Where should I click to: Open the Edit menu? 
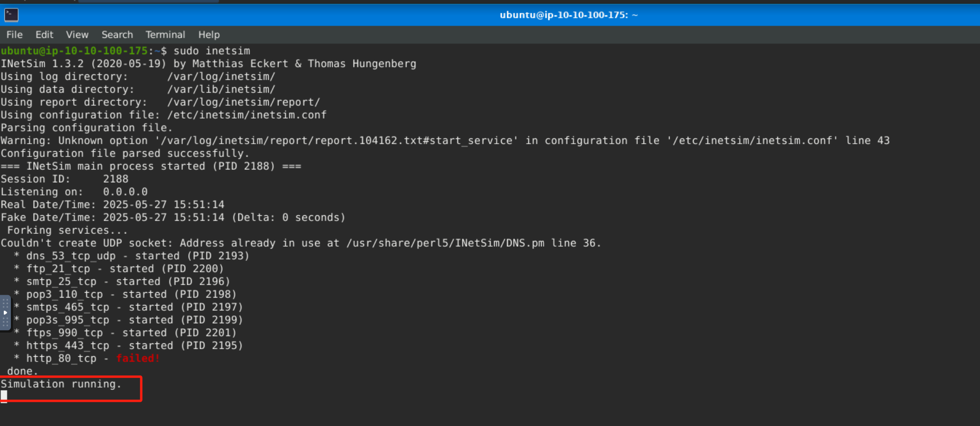tap(44, 35)
